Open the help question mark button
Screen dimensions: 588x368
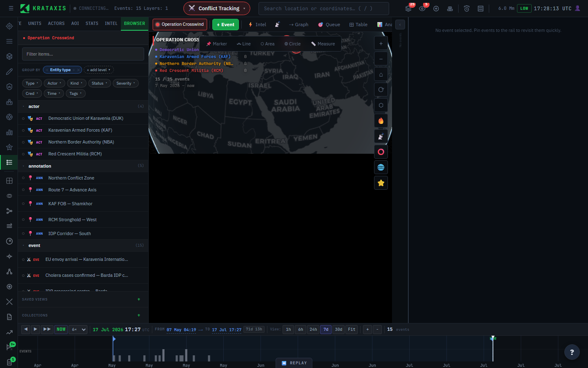point(572,352)
